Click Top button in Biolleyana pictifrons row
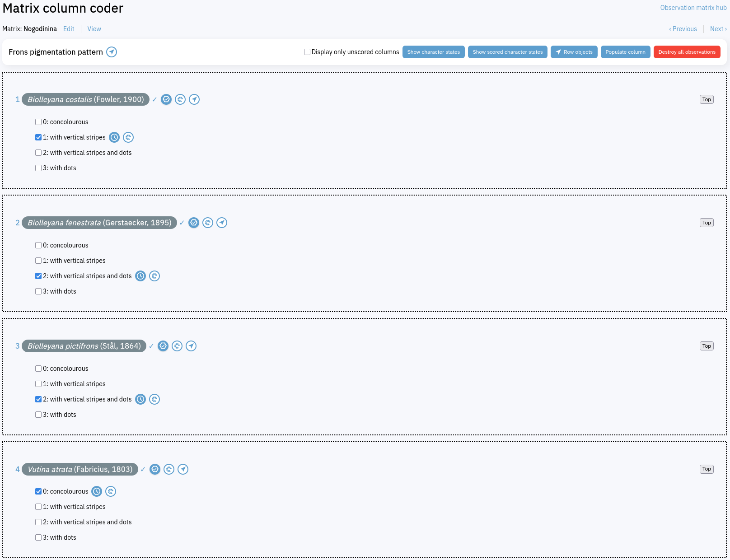 (707, 346)
